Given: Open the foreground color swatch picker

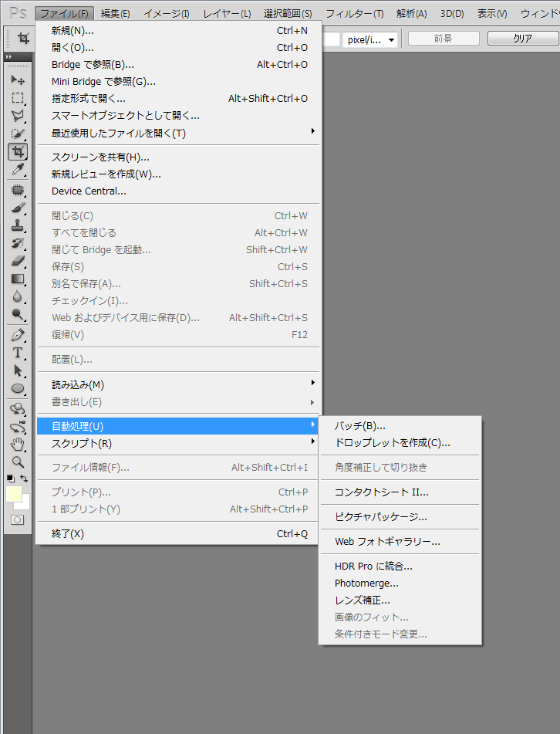Looking at the screenshot, I should [13, 493].
